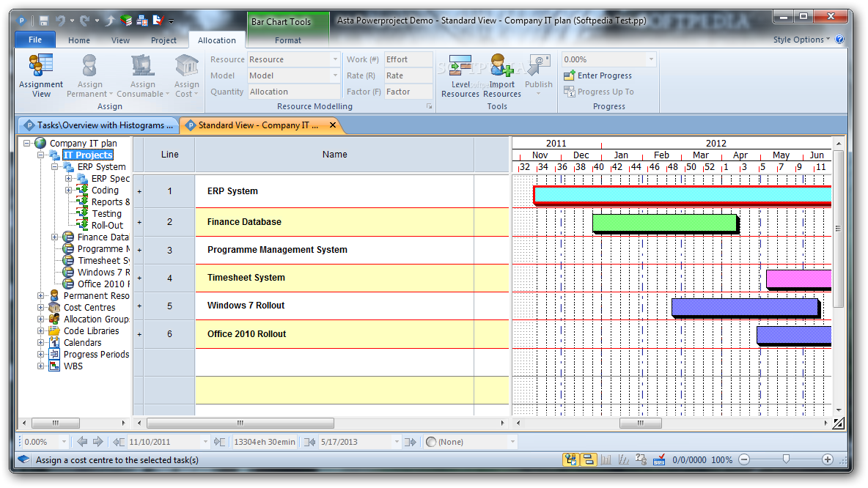Switch to the Home ribbon tab
Image resolution: width=868 pixels, height=488 pixels.
79,40
